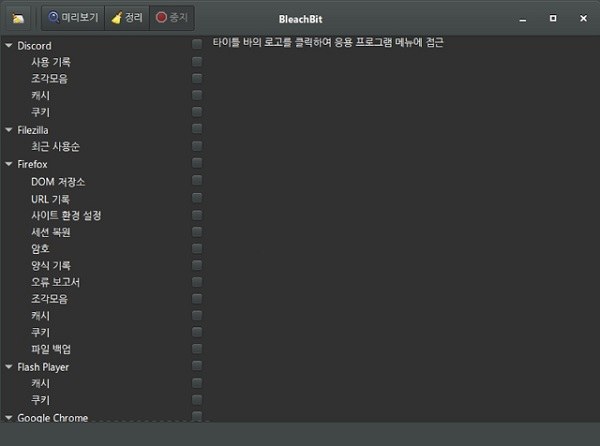Select 쿠키 under Firefox
This screenshot has width=600, height=446.
(x=41, y=332)
